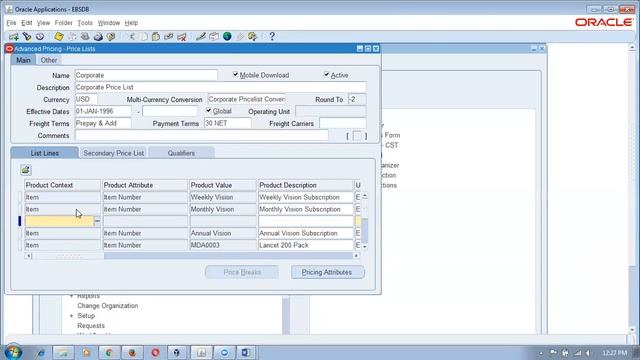The image size is (640, 360).
Task: Click the horizontal scrollbar under list lines
Action: (x=192, y=256)
